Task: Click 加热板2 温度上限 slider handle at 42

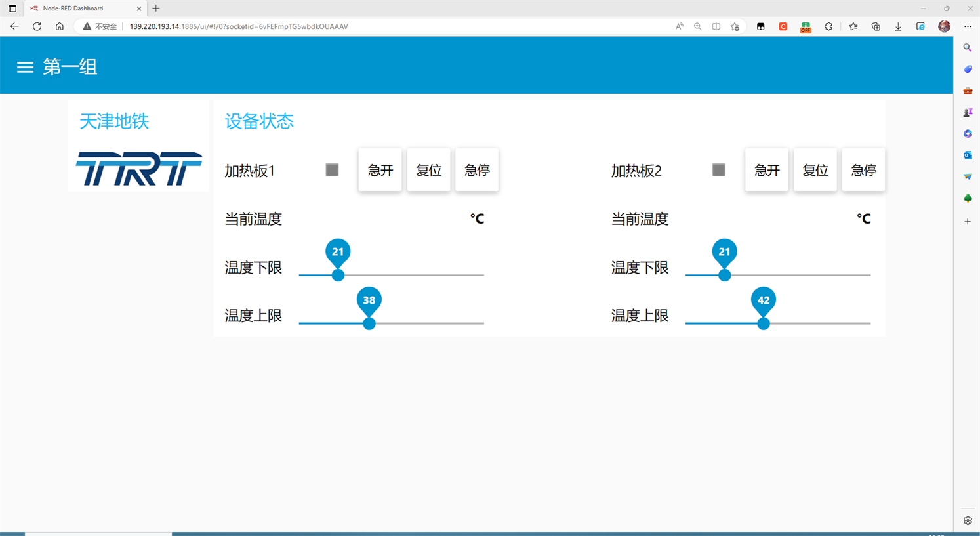Action: pos(763,323)
